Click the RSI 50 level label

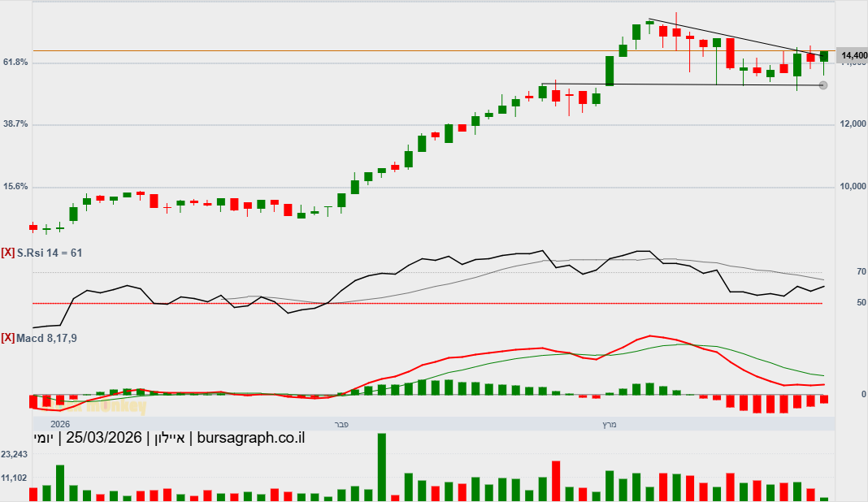(861, 303)
